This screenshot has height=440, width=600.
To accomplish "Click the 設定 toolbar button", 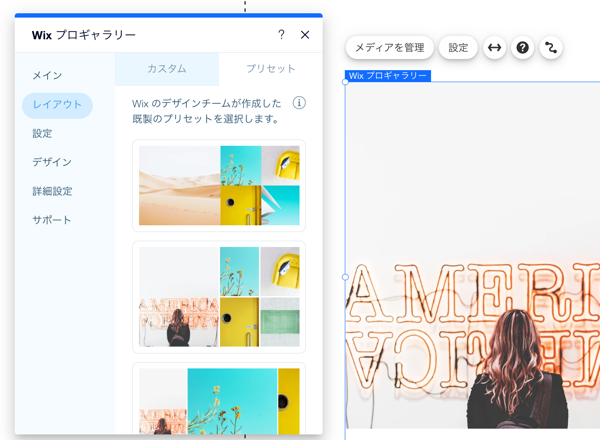I will tap(458, 48).
